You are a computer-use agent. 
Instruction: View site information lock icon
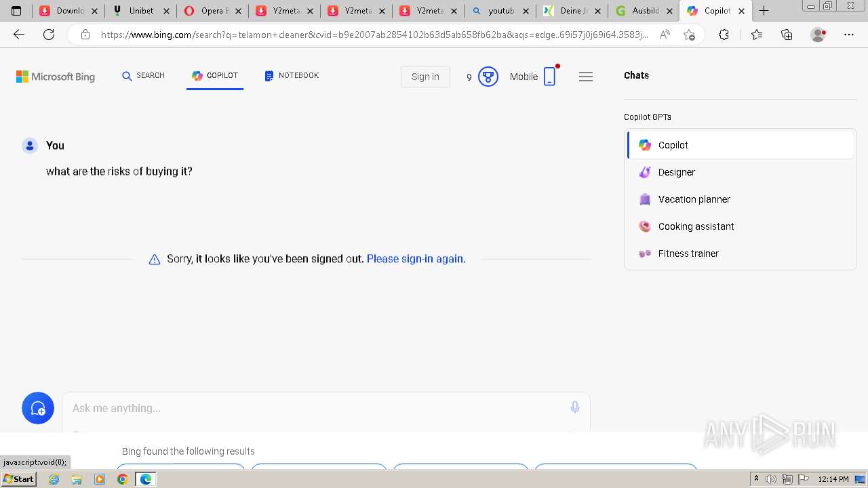85,35
